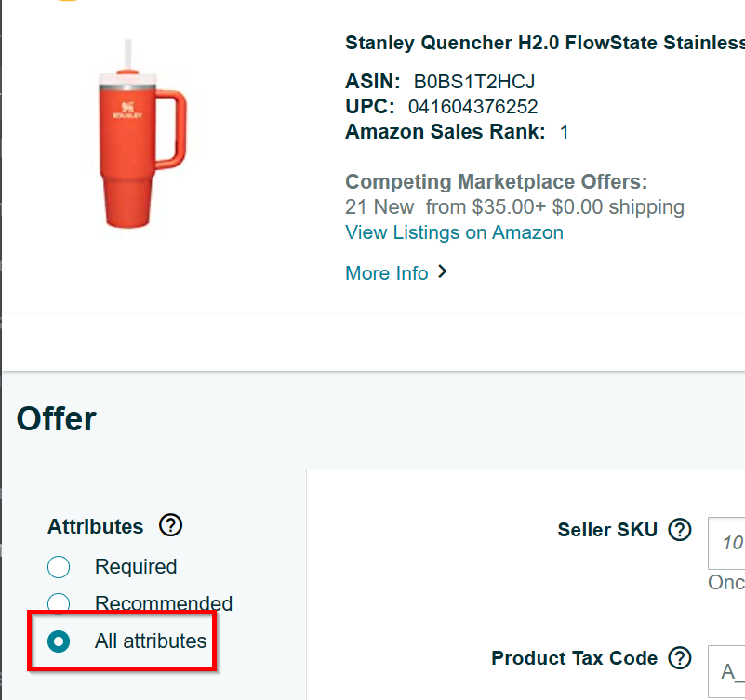Choose the Recommended attributes option
Viewport: 745px width, 700px height.
coord(59,603)
